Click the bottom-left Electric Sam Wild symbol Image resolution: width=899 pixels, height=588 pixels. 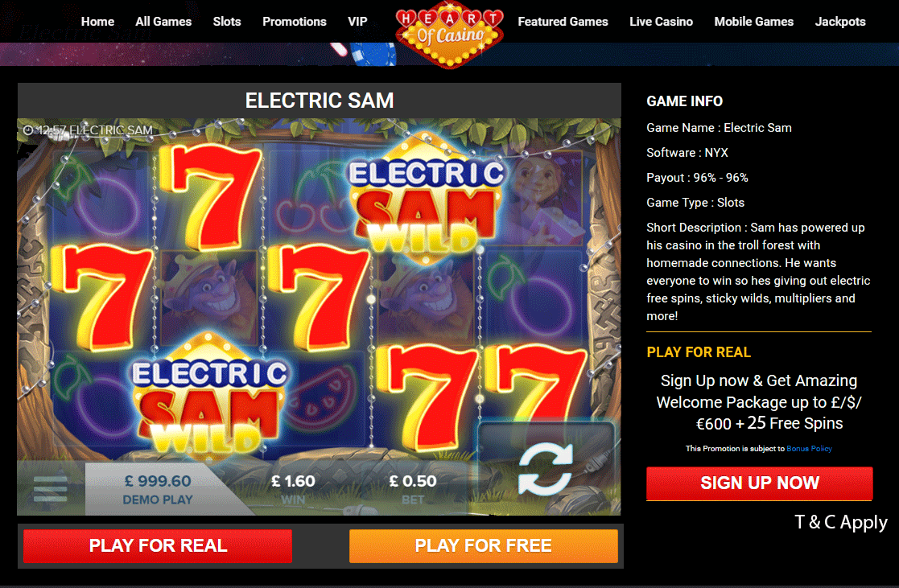pos(209,397)
